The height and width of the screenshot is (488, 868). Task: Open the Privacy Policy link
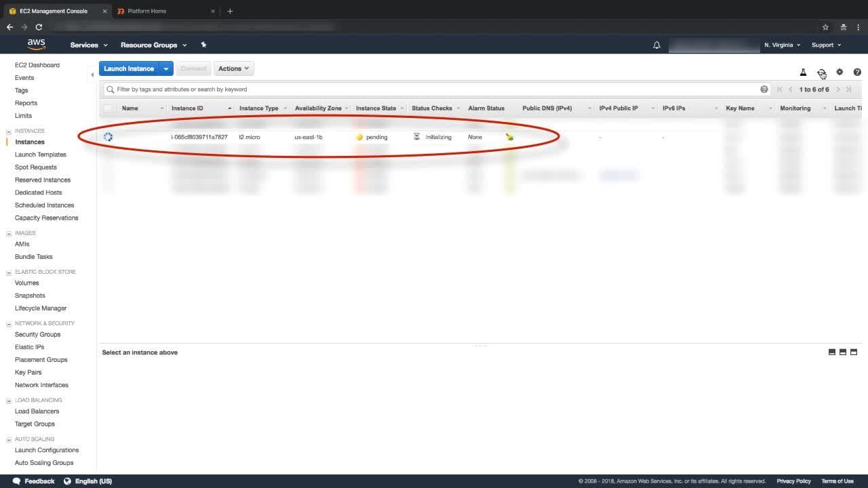coord(793,481)
